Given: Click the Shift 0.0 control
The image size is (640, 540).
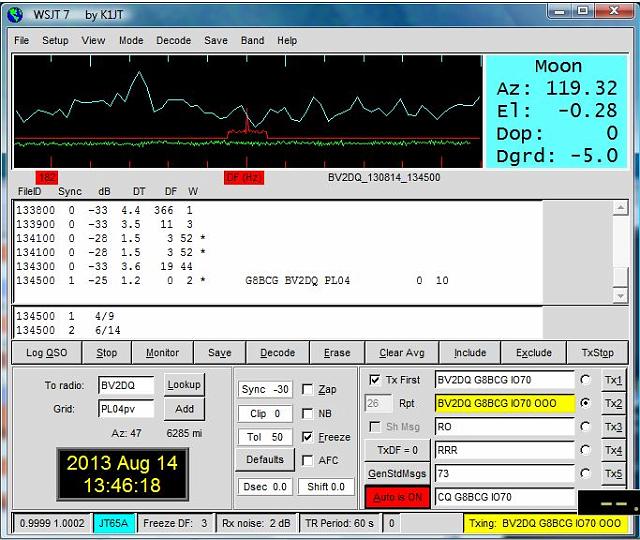Looking at the screenshot, I should pos(326,487).
